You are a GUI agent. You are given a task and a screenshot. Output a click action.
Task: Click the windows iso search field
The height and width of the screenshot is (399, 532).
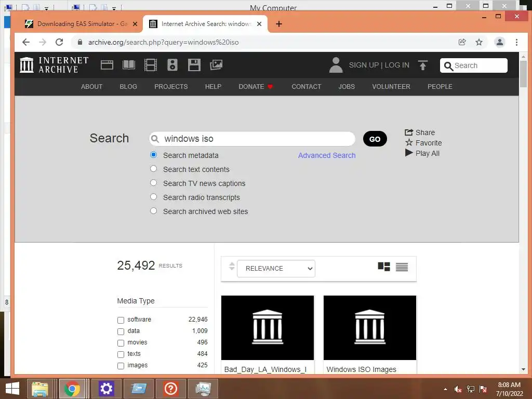click(x=252, y=139)
